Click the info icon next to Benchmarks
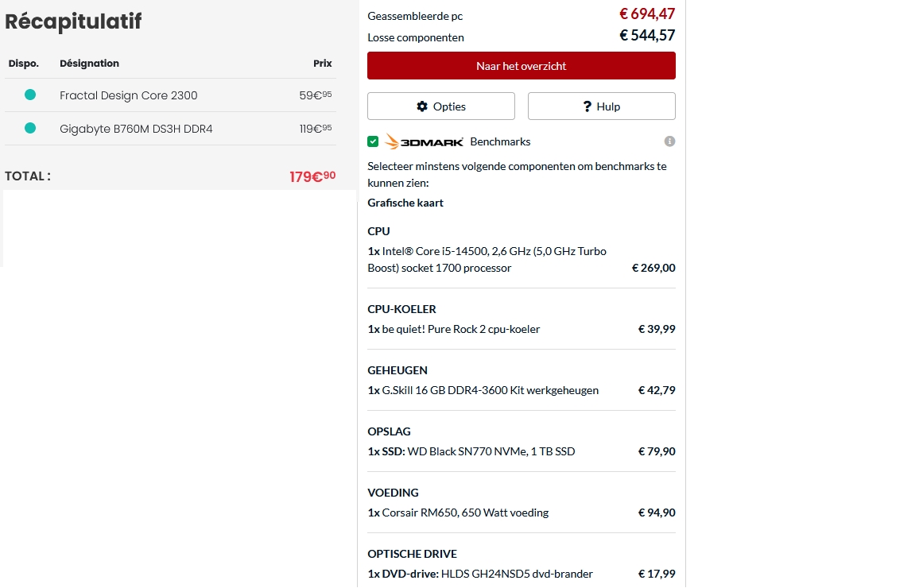Image resolution: width=923 pixels, height=588 pixels. pyautogui.click(x=669, y=141)
